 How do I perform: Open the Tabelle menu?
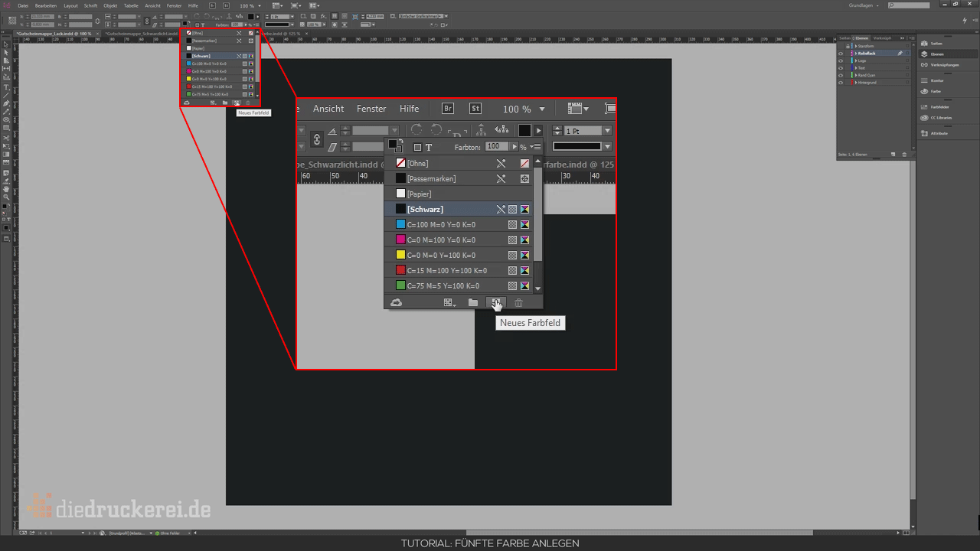[x=131, y=5]
